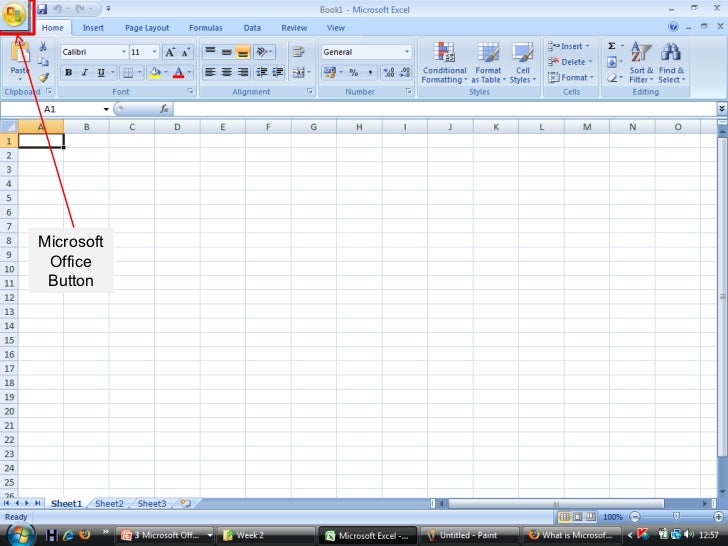
Task: Align text to the right
Action: 242,72
